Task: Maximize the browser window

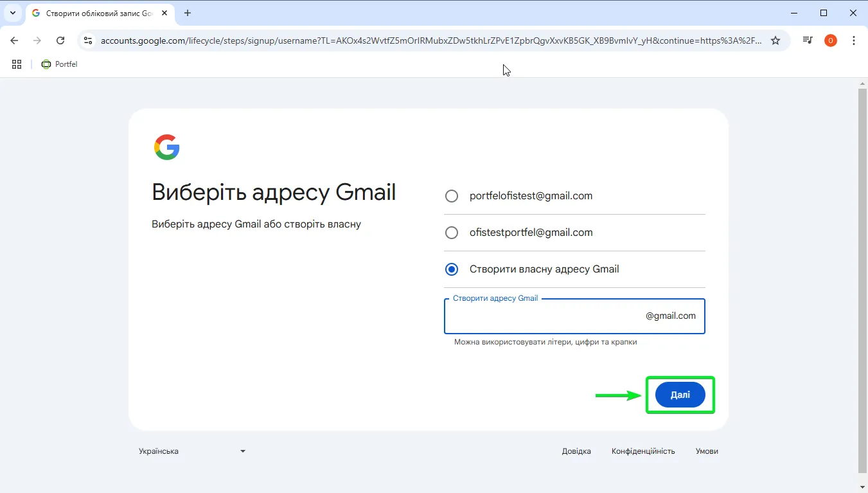Action: (824, 13)
